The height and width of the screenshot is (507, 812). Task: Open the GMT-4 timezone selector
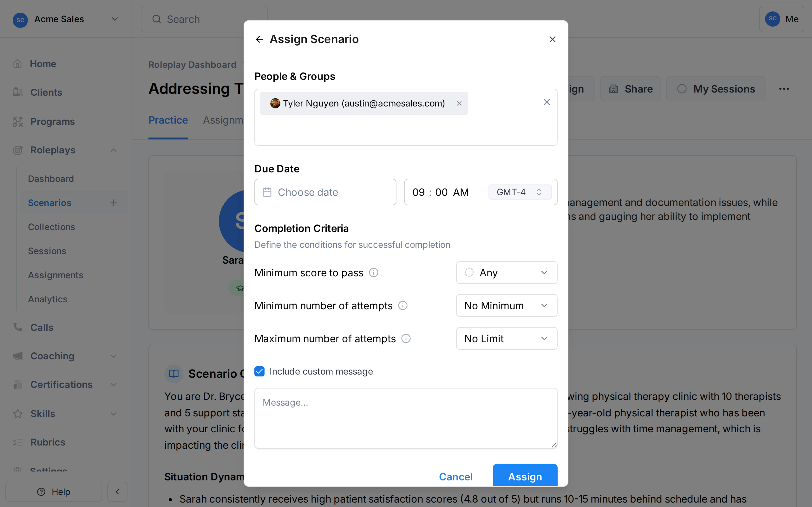tap(519, 192)
